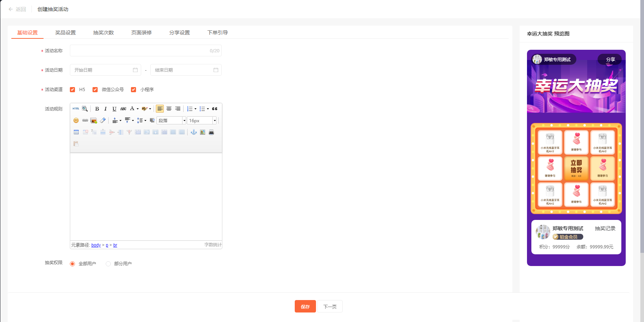Image resolution: width=644 pixels, height=322 pixels.
Task: Click the 保存 save button
Action: point(305,306)
